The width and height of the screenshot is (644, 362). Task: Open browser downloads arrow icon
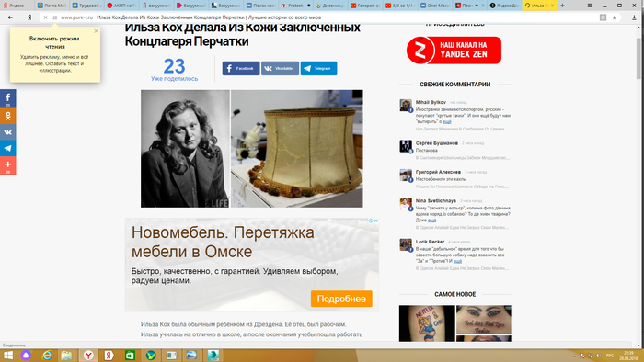[x=634, y=17]
